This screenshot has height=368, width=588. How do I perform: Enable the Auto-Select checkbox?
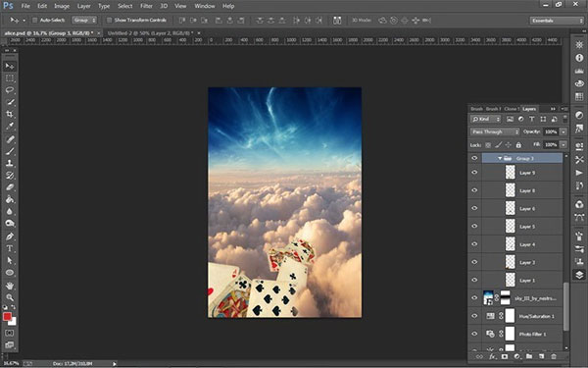point(34,21)
